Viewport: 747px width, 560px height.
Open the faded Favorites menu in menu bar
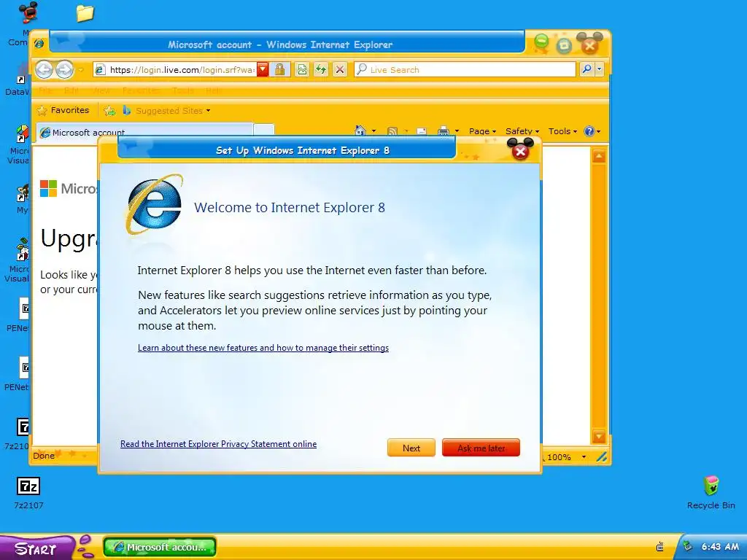click(x=141, y=90)
